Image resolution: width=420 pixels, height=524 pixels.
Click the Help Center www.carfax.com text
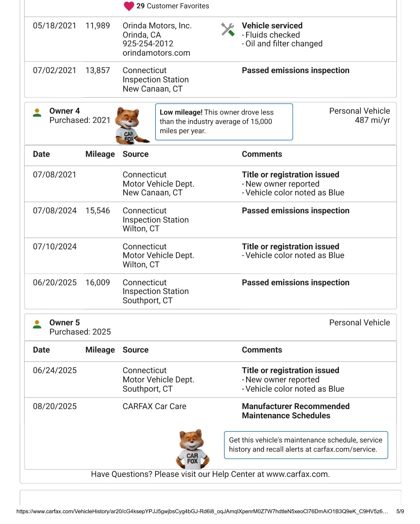[297, 474]
